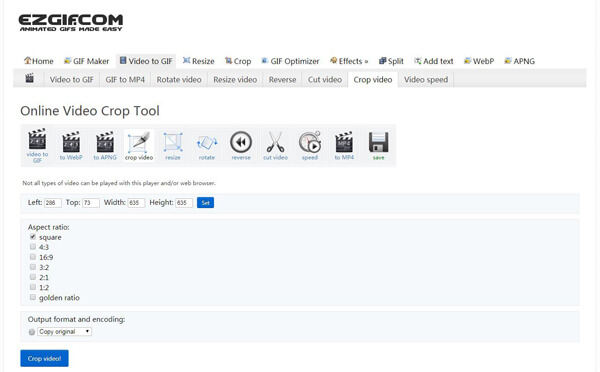Select the reverse video icon

click(x=241, y=146)
